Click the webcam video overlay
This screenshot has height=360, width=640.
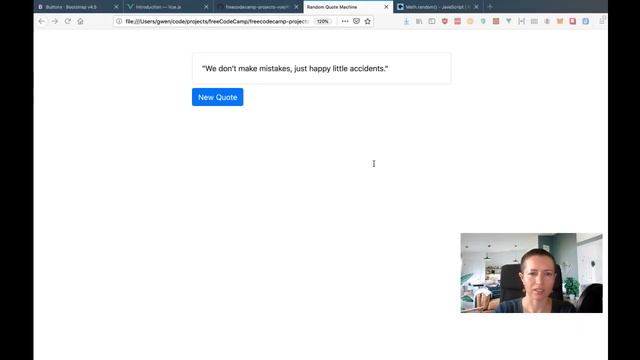tap(531, 273)
